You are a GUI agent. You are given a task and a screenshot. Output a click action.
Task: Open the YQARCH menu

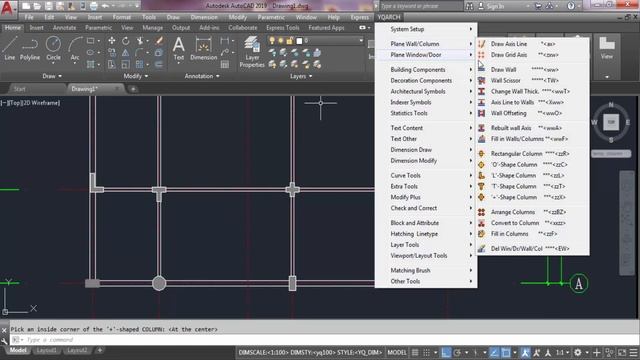click(x=389, y=17)
